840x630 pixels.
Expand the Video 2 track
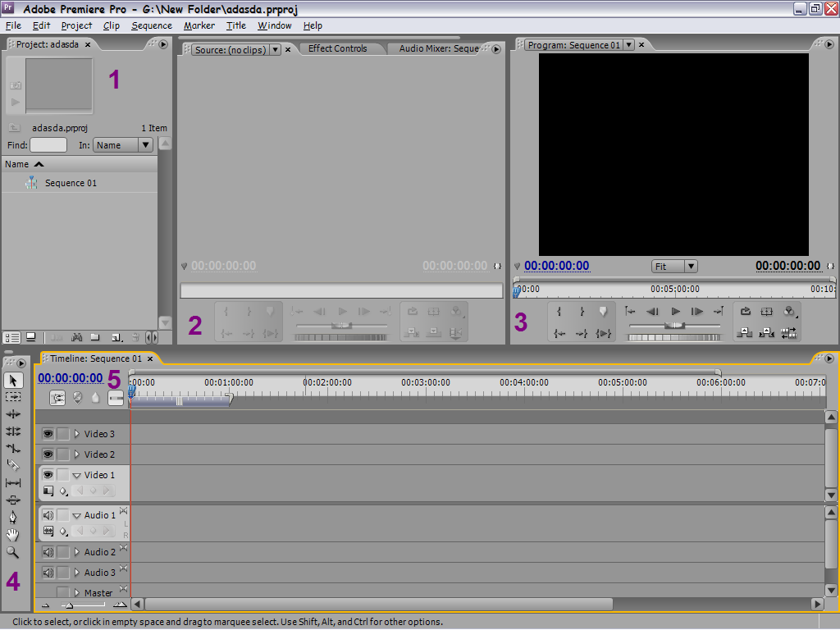tap(76, 454)
